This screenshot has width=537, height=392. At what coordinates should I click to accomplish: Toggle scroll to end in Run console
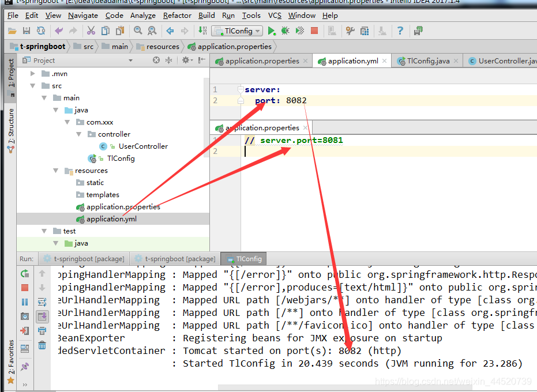tap(42, 316)
